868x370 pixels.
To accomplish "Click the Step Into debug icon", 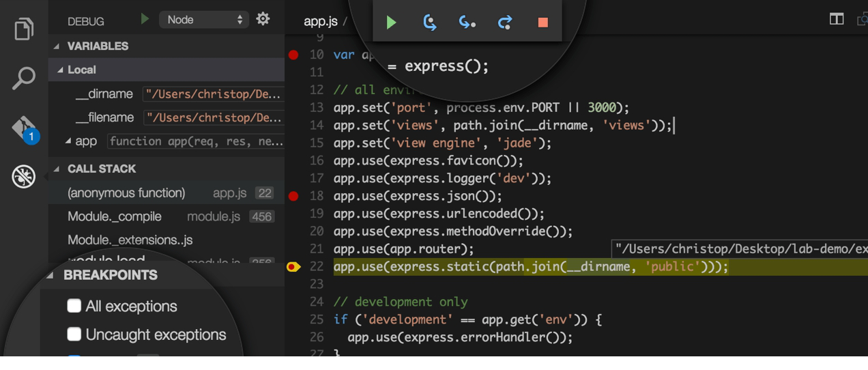I will coord(467,23).
